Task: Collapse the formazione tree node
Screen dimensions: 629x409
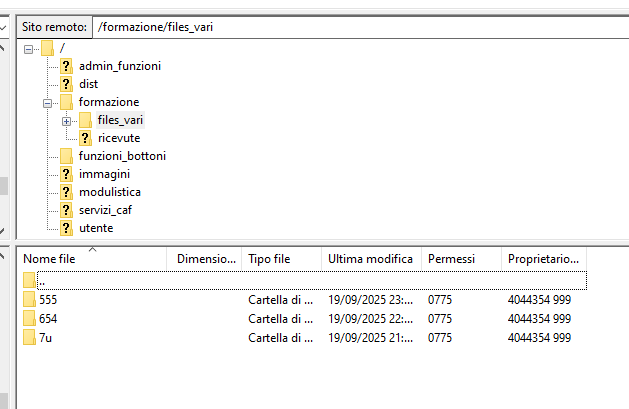Action: coord(47,103)
